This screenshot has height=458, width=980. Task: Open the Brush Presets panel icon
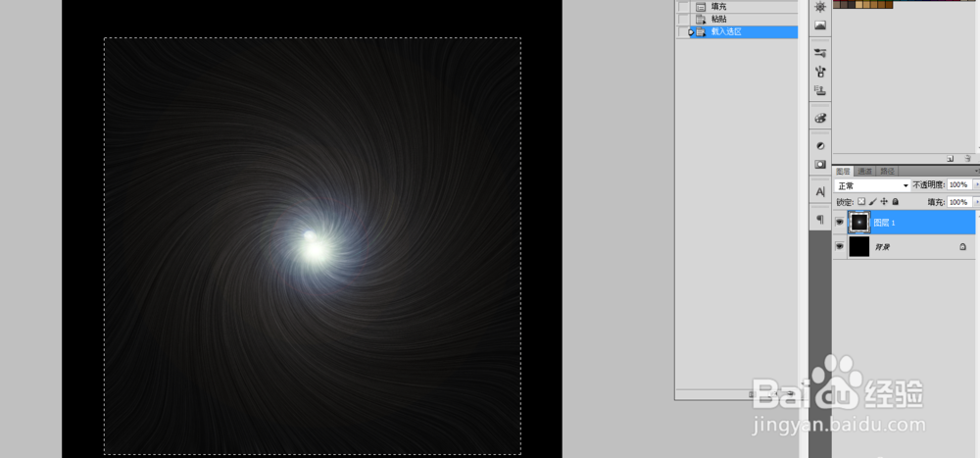click(x=820, y=53)
